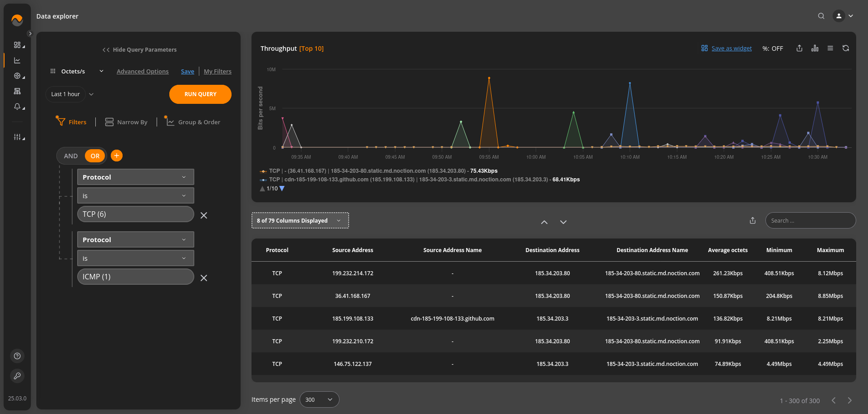Image resolution: width=868 pixels, height=414 pixels.
Task: Open the Items per page dropdown
Action: pyautogui.click(x=319, y=399)
